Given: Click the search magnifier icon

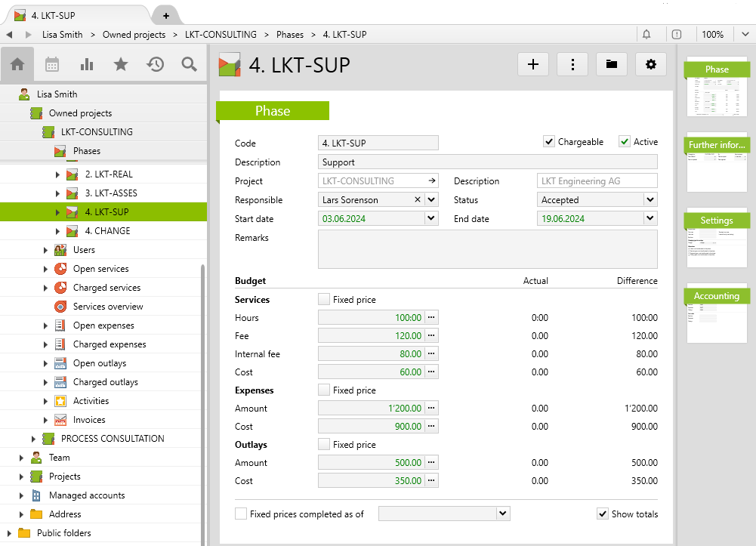Looking at the screenshot, I should (190, 65).
